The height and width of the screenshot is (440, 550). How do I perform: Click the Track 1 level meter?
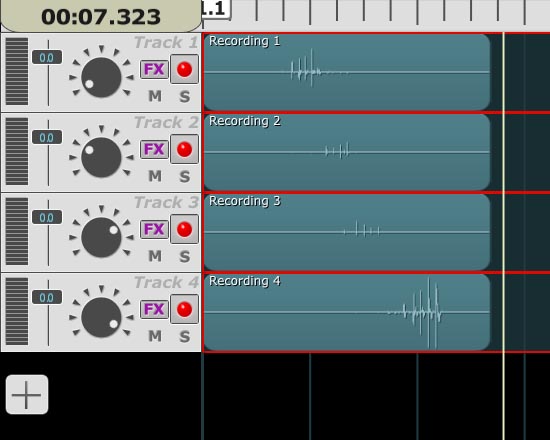click(x=17, y=72)
